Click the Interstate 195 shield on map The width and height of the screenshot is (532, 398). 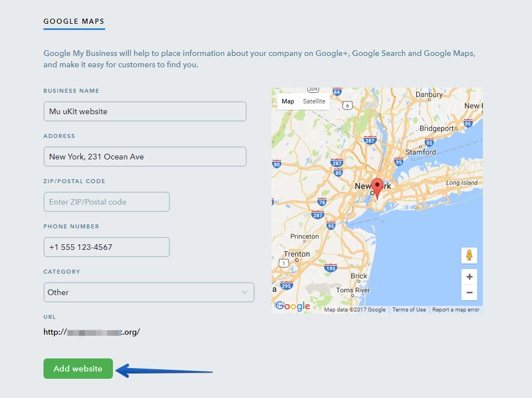pyautogui.click(x=330, y=268)
